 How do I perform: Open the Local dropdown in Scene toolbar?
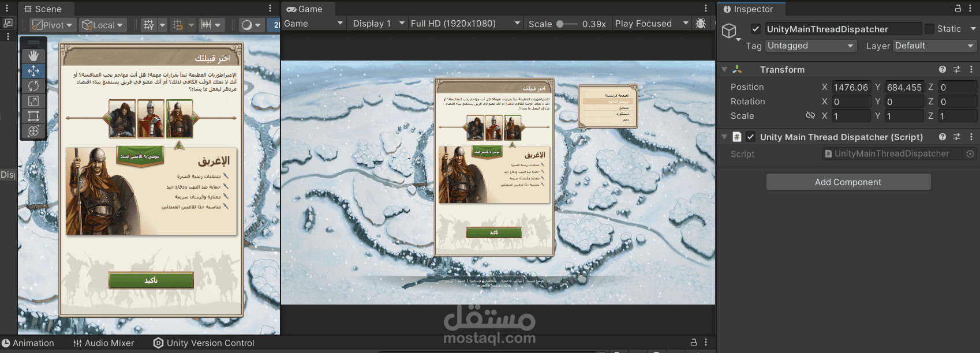(x=103, y=25)
